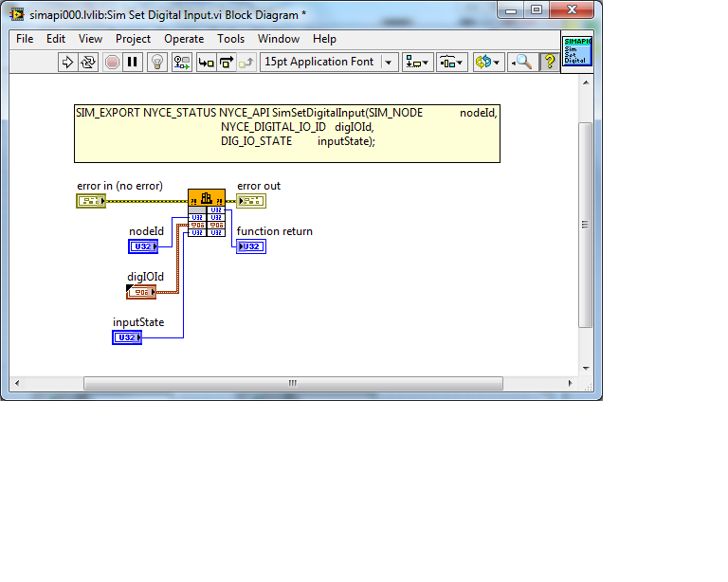This screenshot has height=582, width=728.
Task: Click the horizontal scrollbar thumb
Action: [x=293, y=383]
